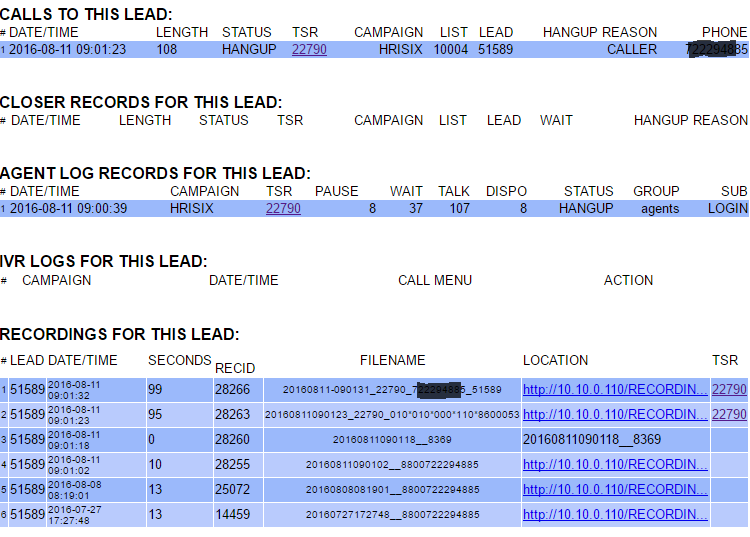Click 'CALLS TO THIS LEAD:' heading

tap(86, 14)
